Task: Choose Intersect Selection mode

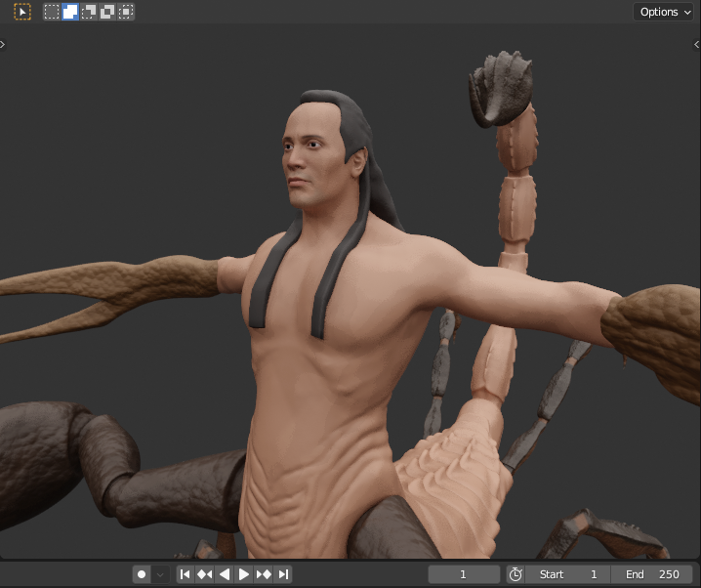Action: pos(126,12)
